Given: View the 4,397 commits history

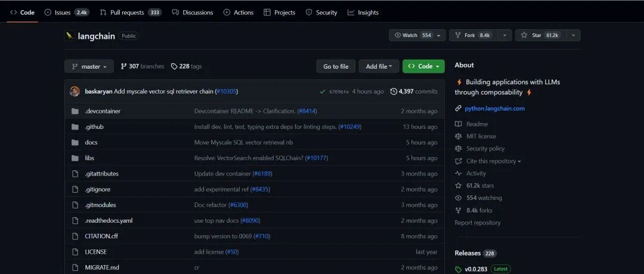Looking at the screenshot, I should (x=414, y=91).
